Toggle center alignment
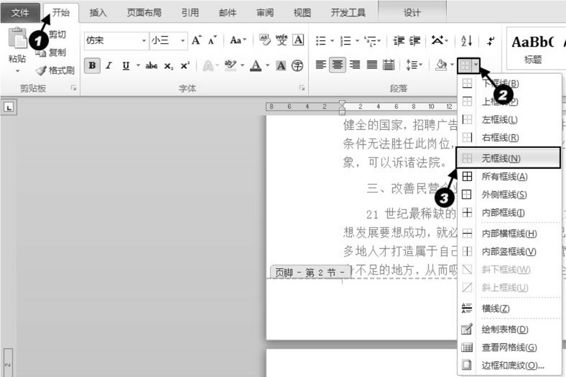This screenshot has height=377, width=566. 337,65
